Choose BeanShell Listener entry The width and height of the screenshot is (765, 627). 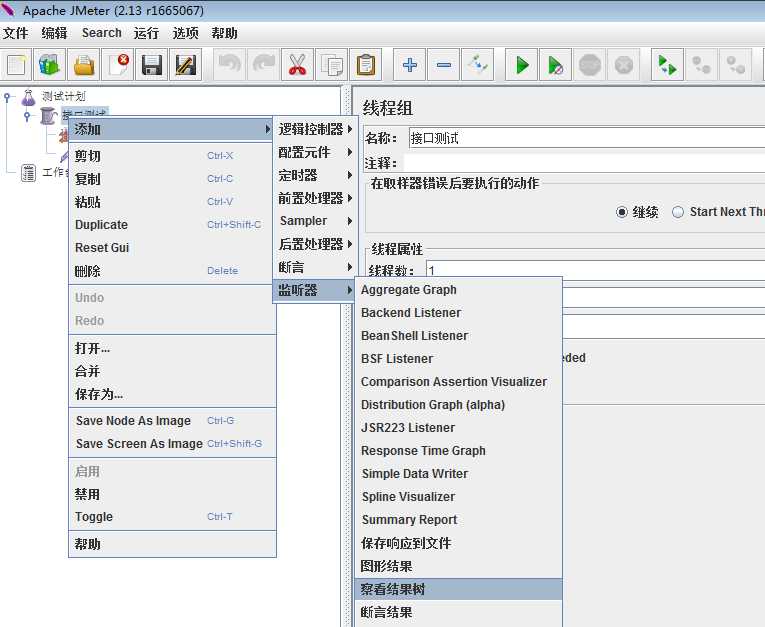(x=459, y=336)
